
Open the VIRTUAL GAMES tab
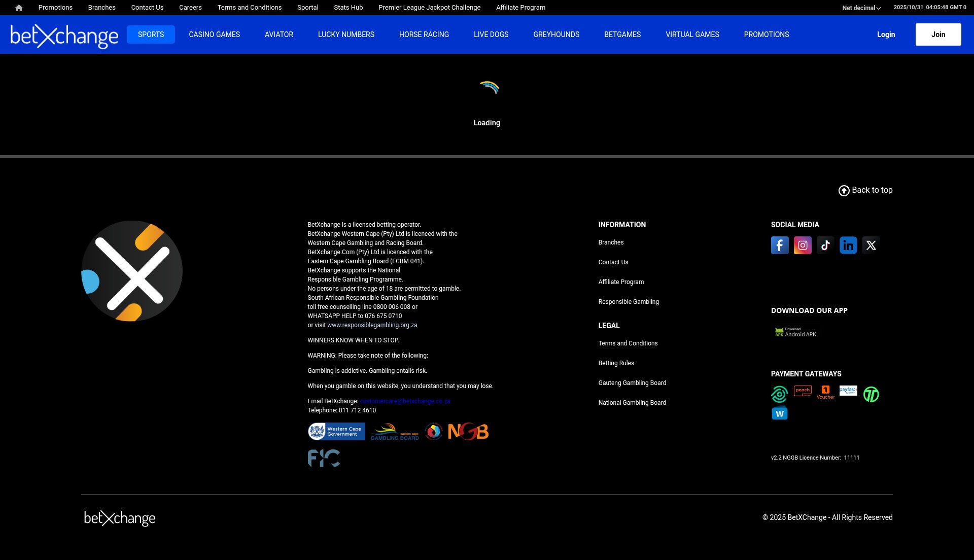(x=692, y=34)
